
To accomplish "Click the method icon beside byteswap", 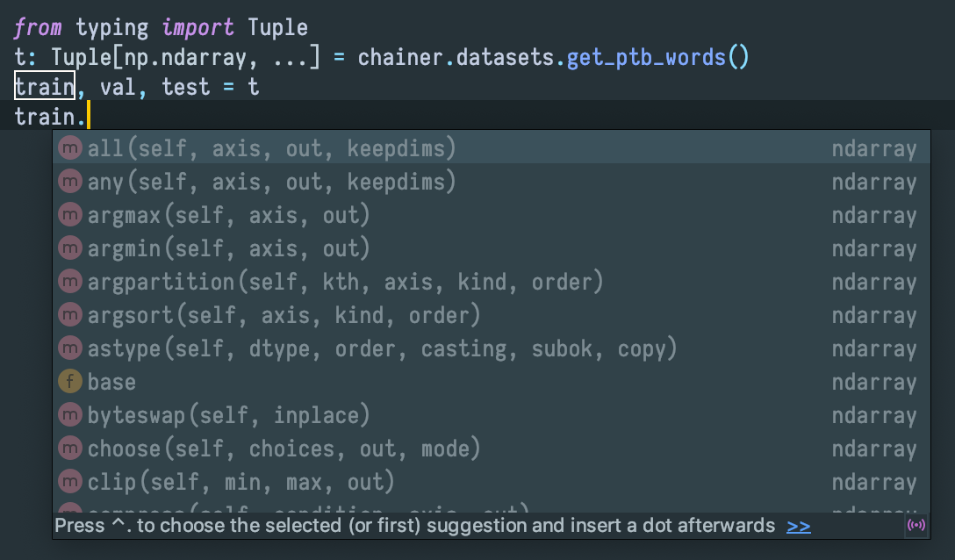I will (70, 415).
